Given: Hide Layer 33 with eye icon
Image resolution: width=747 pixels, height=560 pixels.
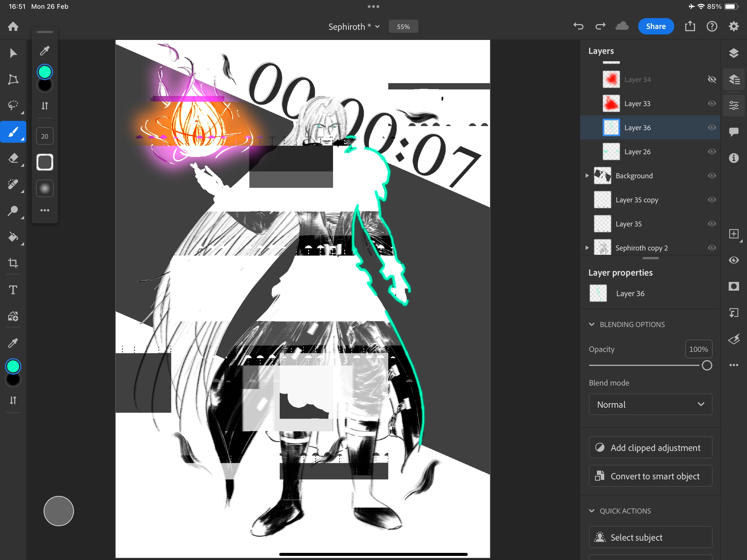Looking at the screenshot, I should click(711, 104).
